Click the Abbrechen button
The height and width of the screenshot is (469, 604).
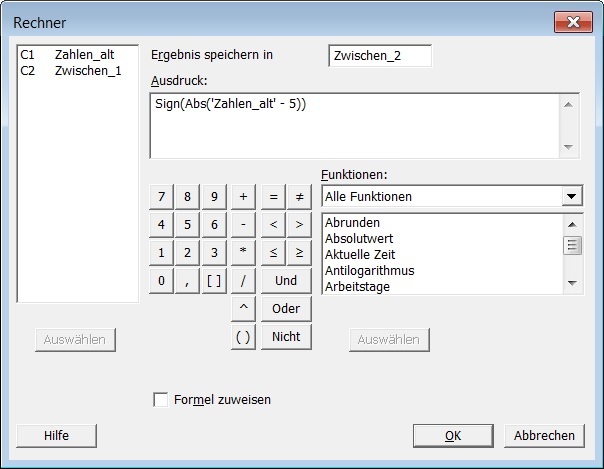[x=544, y=436]
